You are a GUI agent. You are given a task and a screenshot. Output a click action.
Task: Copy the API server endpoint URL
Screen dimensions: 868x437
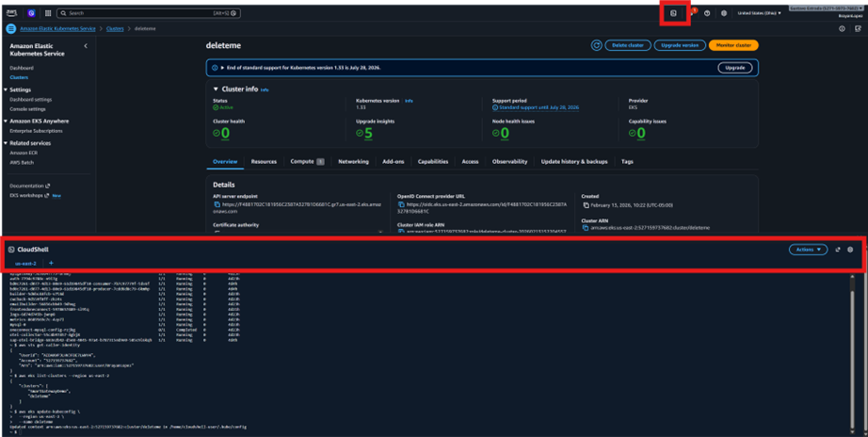pos(217,204)
